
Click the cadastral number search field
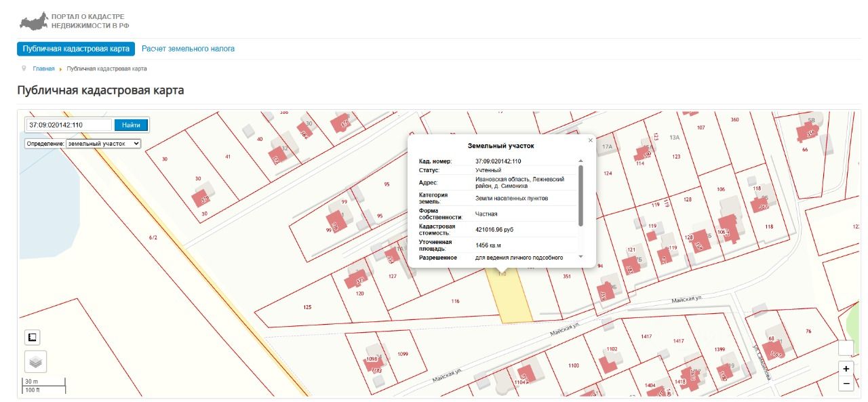click(69, 125)
